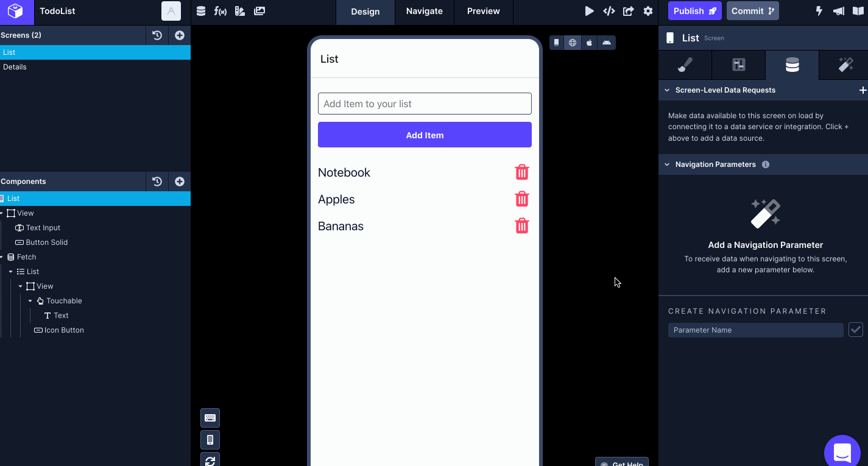Open Components panel history icon
The image size is (868, 466).
tap(157, 182)
